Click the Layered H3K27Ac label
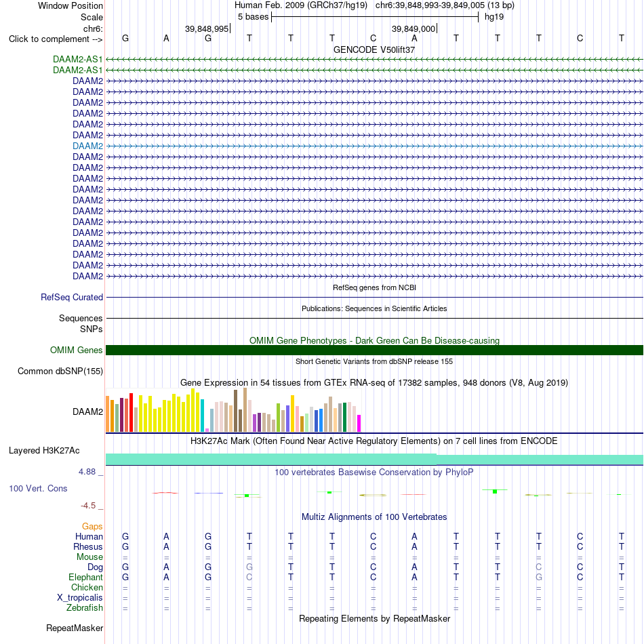This screenshot has width=644, height=644. [44, 451]
